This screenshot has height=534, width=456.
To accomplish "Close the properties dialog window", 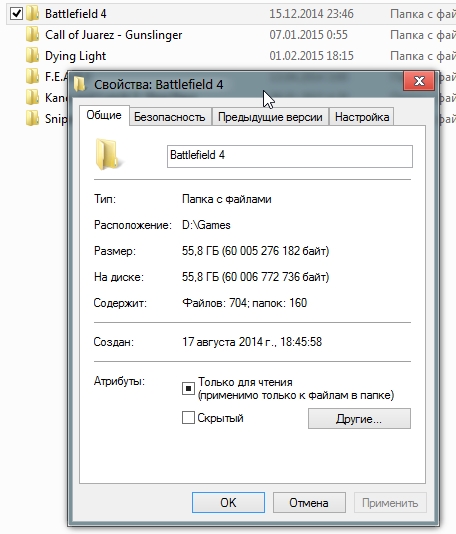I will click(x=419, y=81).
